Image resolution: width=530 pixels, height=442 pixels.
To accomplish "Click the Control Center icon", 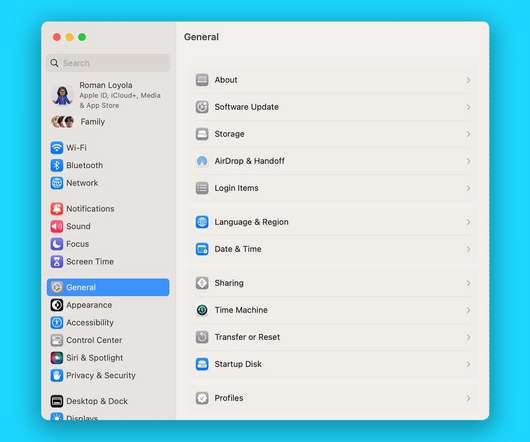I will (x=56, y=340).
